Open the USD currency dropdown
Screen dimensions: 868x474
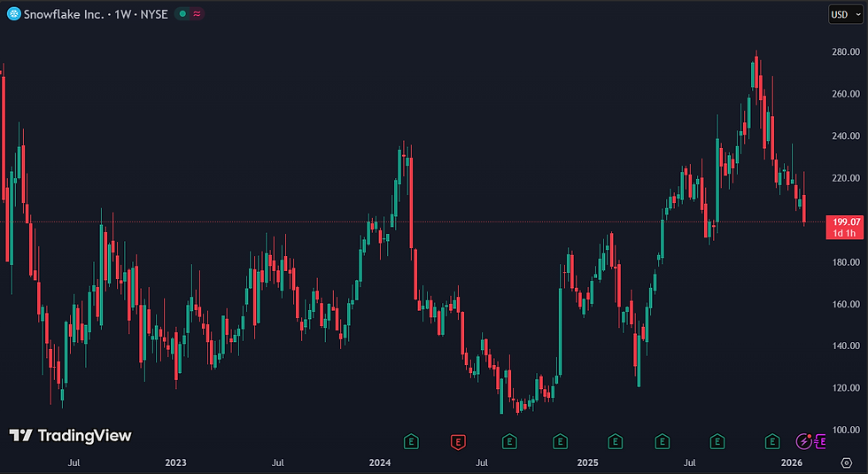(845, 14)
